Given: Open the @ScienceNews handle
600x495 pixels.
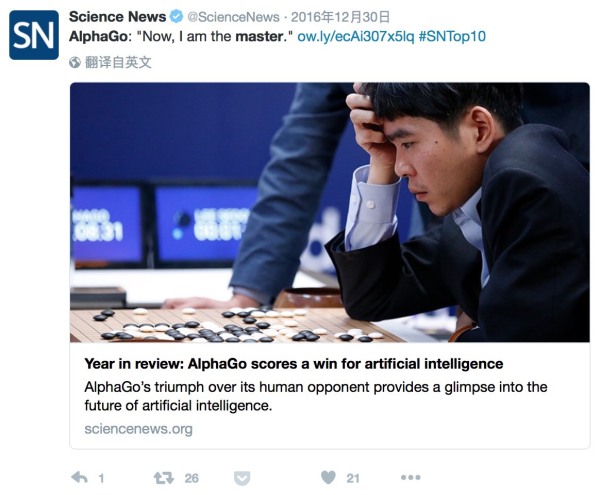Looking at the screenshot, I should tap(233, 17).
